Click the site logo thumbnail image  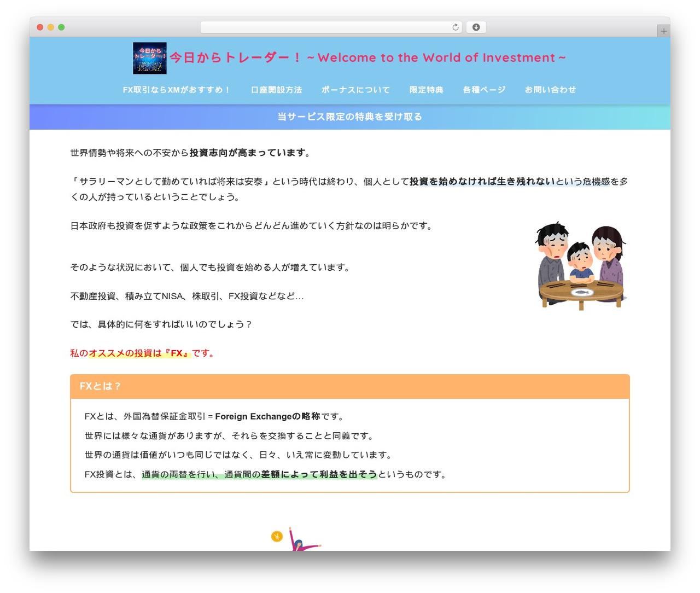(x=150, y=58)
